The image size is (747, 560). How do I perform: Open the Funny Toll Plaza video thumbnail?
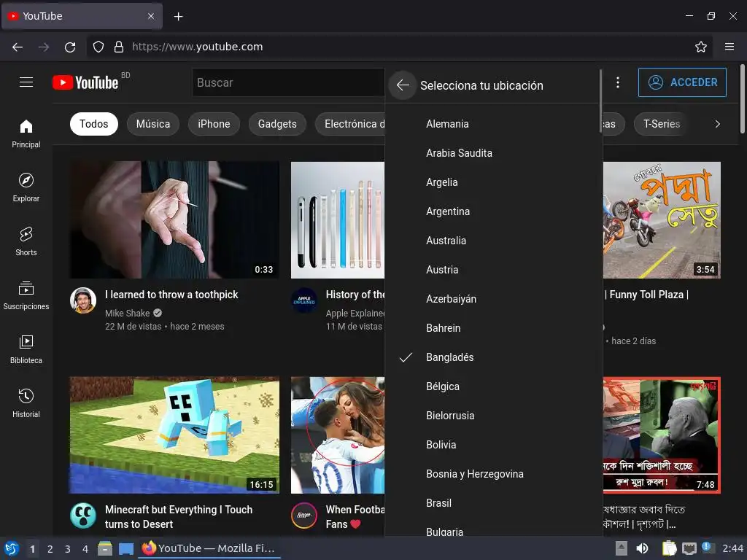[x=662, y=219]
